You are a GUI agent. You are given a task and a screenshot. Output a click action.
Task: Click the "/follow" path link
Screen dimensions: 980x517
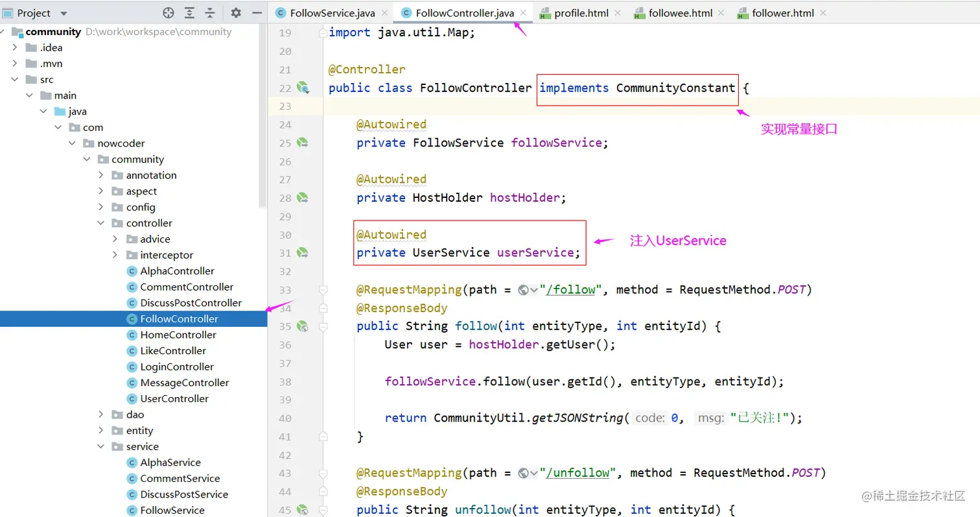[570, 290]
